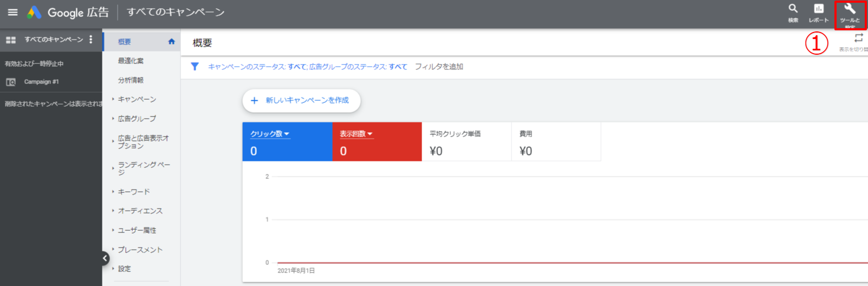This screenshot has height=286, width=868.
Task: Select the 分析情報 menu item
Action: click(x=131, y=80)
